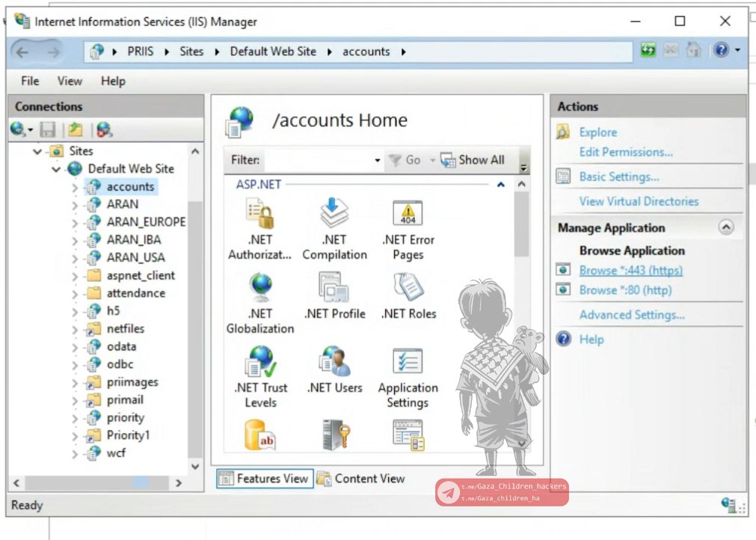This screenshot has width=756, height=540.
Task: Open the .NET Globalization feature icon
Action: 260,289
